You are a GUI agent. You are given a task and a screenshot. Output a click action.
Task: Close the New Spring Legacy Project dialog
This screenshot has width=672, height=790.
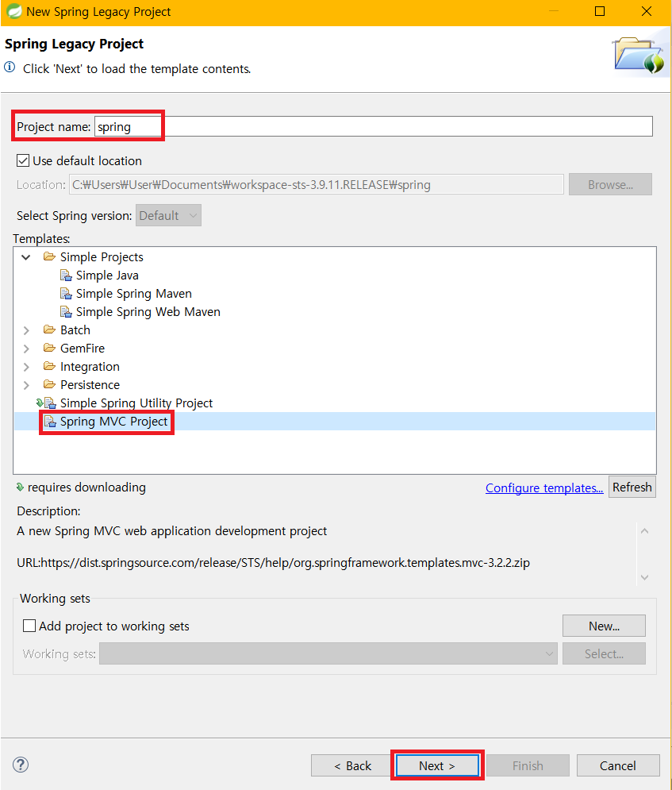pos(647,11)
